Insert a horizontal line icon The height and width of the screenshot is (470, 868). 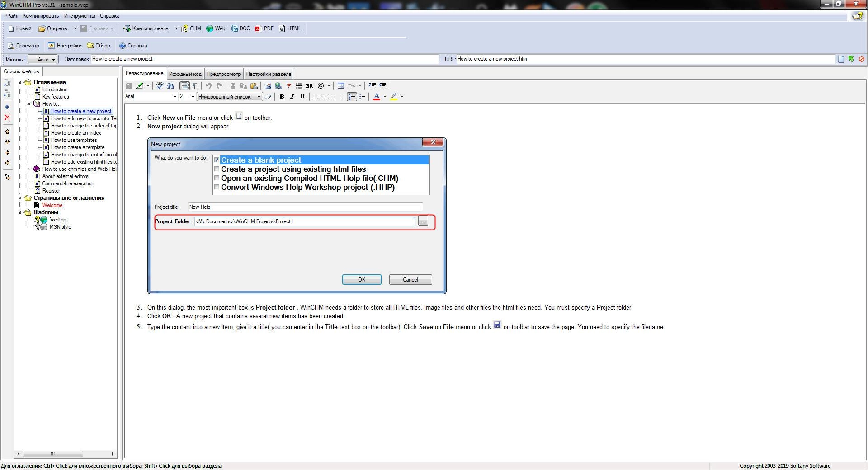[x=299, y=85]
